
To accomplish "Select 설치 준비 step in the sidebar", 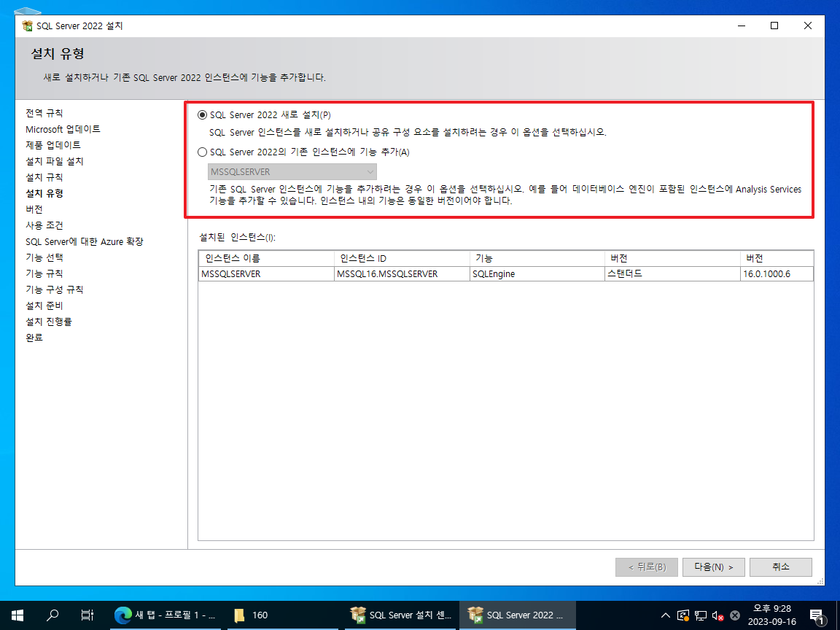I will [x=44, y=306].
